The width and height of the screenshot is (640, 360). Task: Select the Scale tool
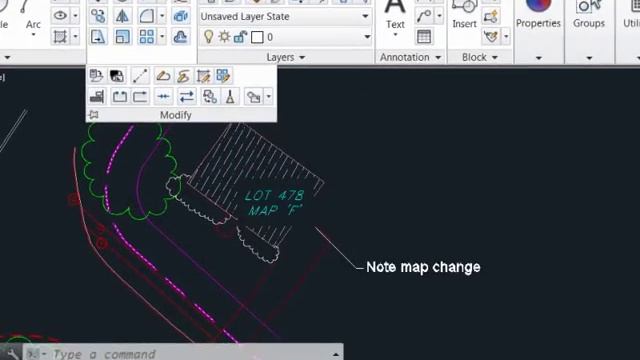coord(122,37)
